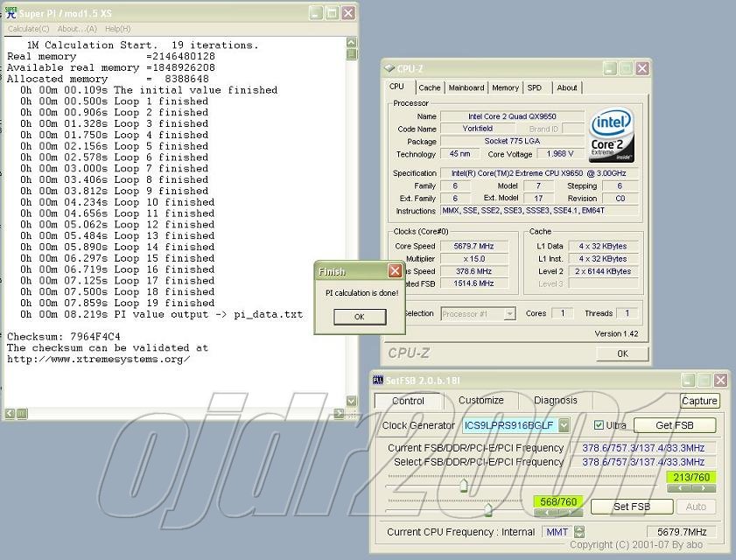
Task: Click Super PI horizontal scroll right arrow
Action: [339, 414]
